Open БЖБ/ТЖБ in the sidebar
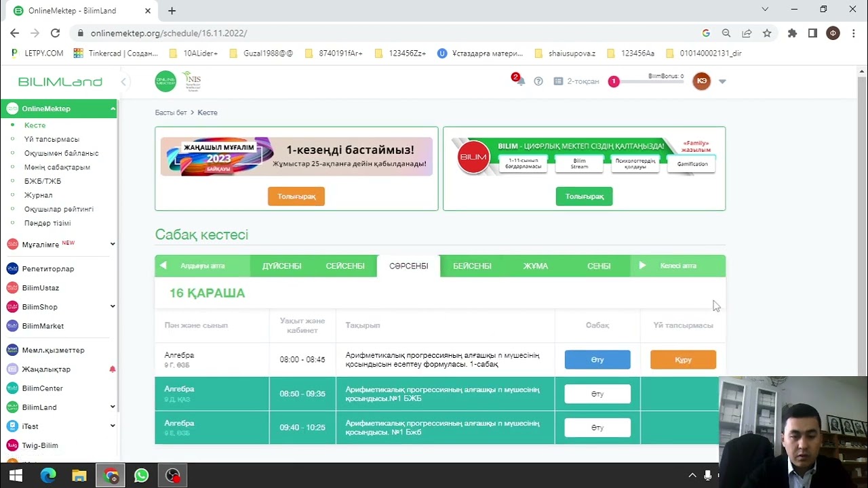This screenshot has height=488, width=868. (x=43, y=181)
